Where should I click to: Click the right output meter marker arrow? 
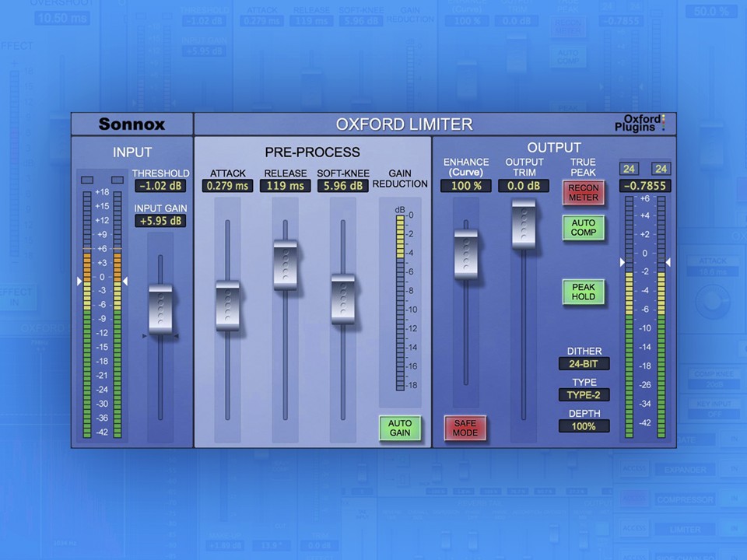(x=668, y=262)
